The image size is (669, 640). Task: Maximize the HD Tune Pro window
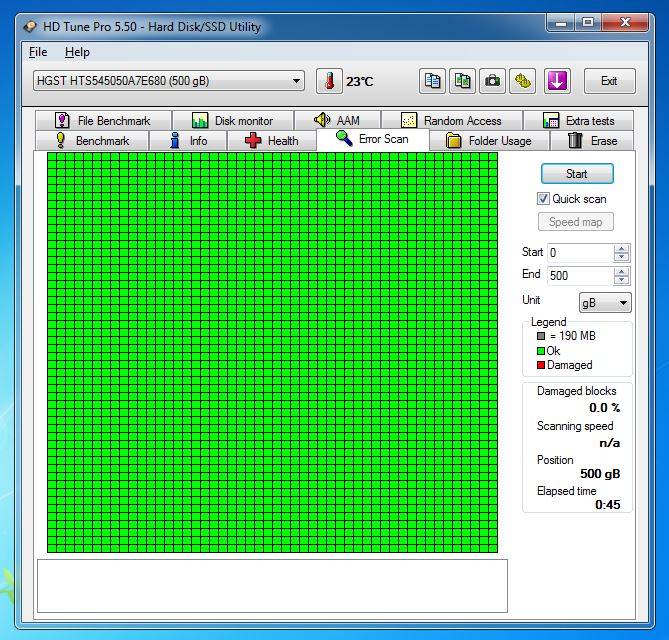[588, 23]
